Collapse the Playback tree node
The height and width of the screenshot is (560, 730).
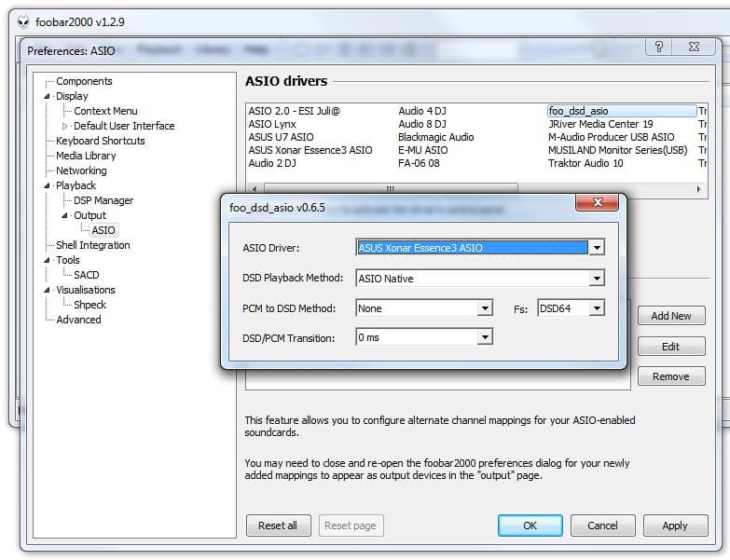tap(47, 185)
